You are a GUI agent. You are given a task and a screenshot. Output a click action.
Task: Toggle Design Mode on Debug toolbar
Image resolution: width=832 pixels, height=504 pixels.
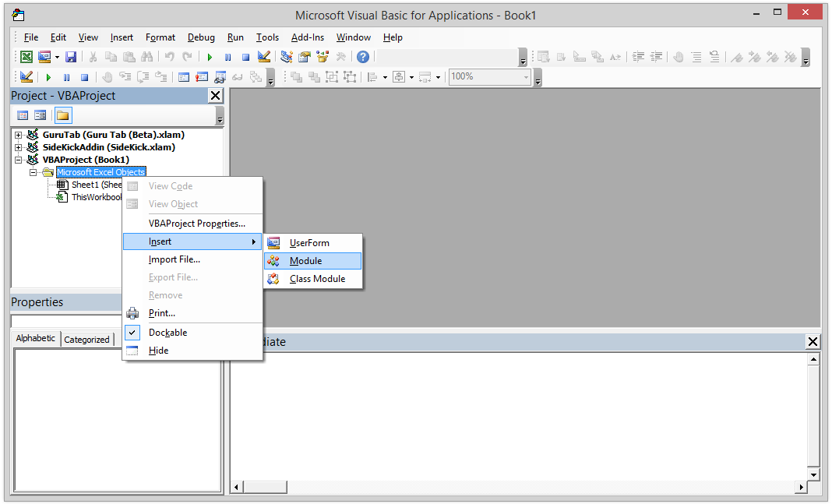coord(26,77)
